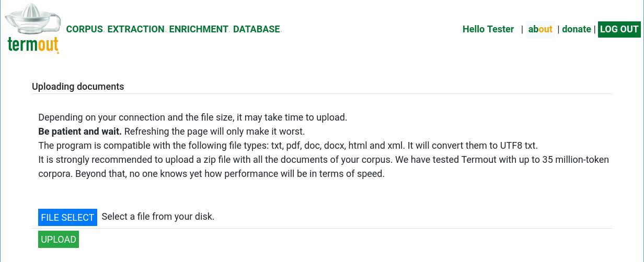Image resolution: width=644 pixels, height=262 pixels.
Task: Click the bold 'Be patient and wait.' text
Action: (80, 131)
